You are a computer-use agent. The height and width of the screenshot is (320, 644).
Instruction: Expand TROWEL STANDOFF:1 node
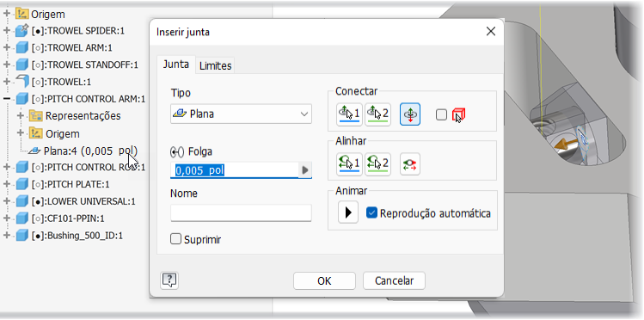6,65
